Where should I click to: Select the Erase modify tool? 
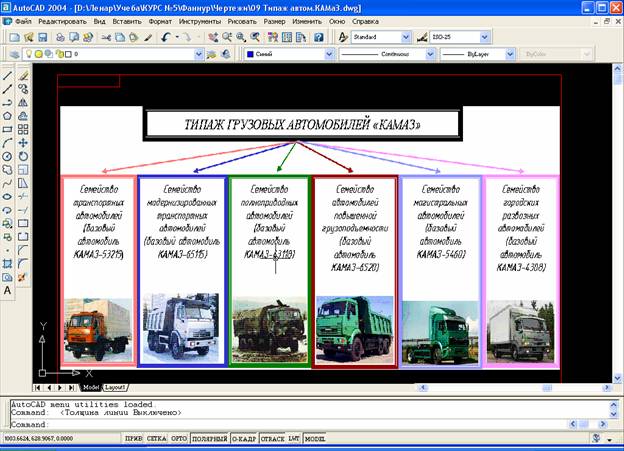tap(23, 75)
